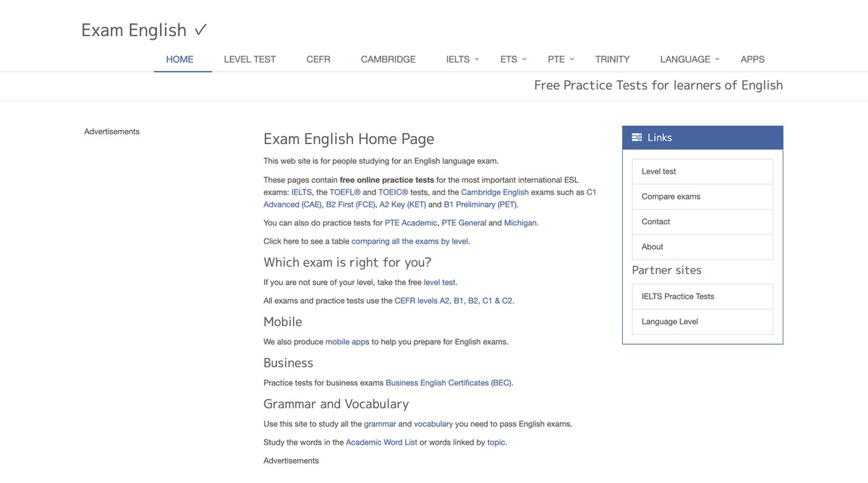Follow the Academic Word List link

pyautogui.click(x=381, y=443)
